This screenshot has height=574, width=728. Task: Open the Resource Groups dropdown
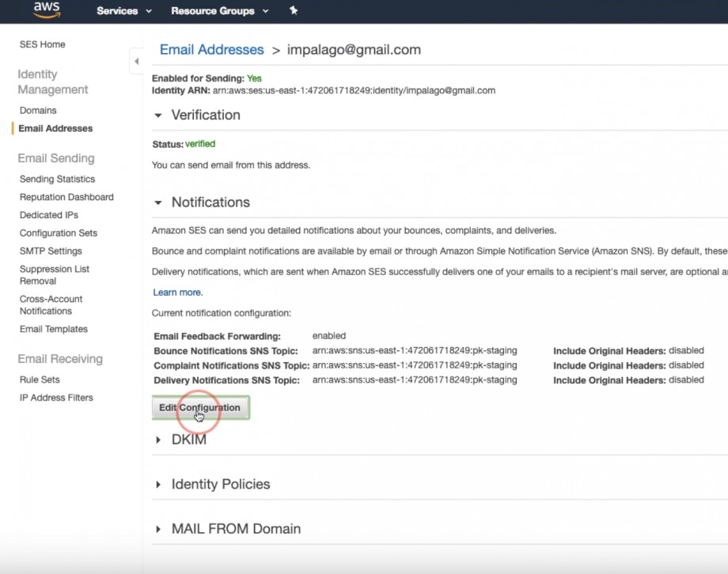pyautogui.click(x=219, y=11)
